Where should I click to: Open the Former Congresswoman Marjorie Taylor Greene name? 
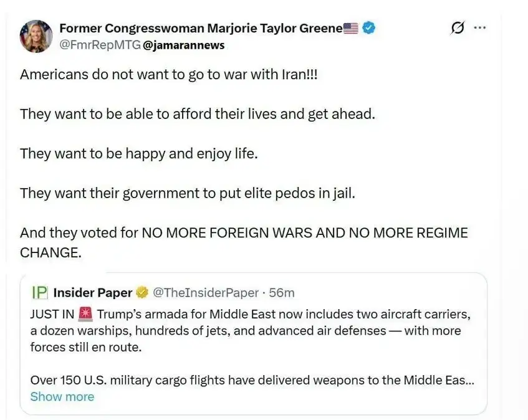[x=201, y=28]
